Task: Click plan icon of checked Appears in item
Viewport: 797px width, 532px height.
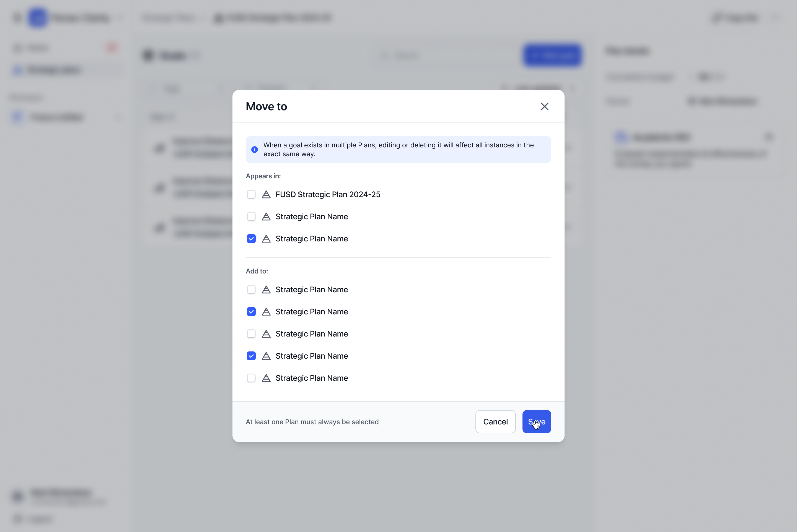Action: pyautogui.click(x=266, y=239)
